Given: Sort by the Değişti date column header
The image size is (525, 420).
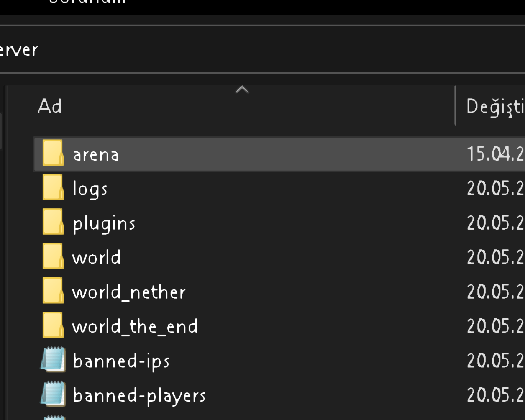Looking at the screenshot, I should point(495,107).
